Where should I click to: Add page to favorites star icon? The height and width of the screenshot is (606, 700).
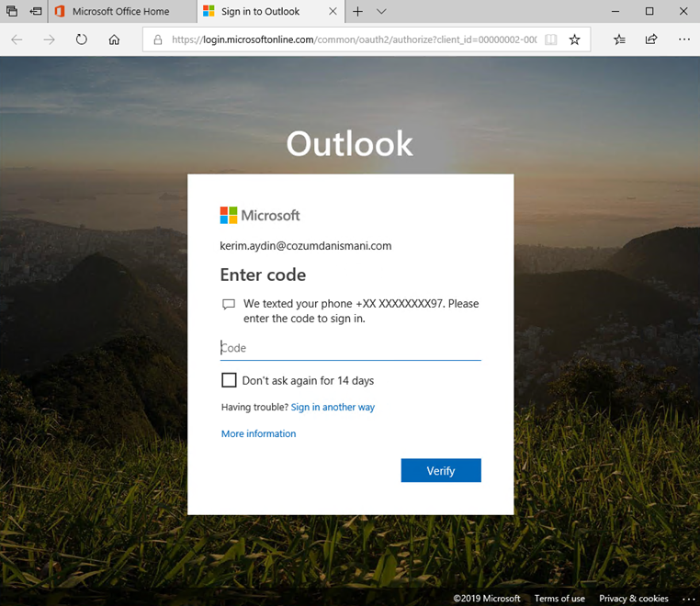coord(574,39)
